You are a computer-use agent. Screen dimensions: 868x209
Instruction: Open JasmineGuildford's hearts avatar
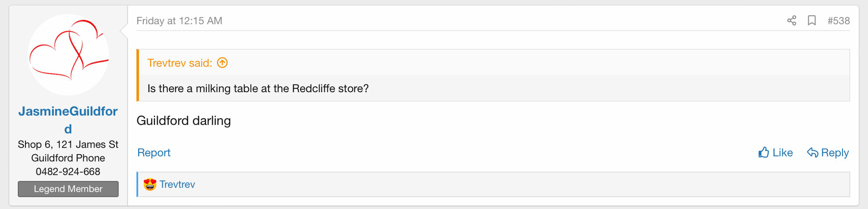tap(68, 55)
